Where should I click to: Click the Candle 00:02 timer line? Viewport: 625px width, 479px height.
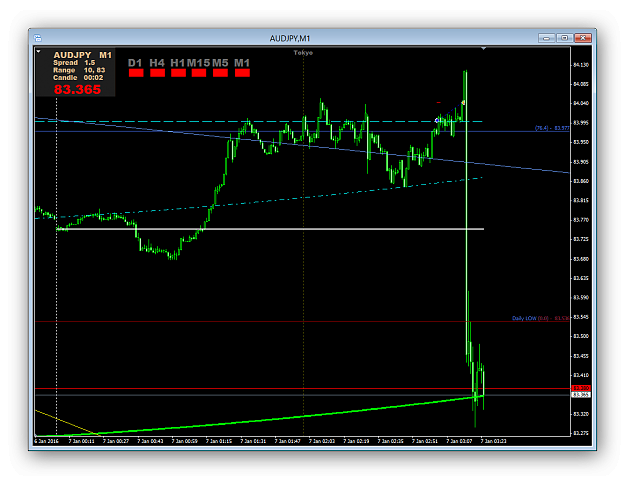[78, 78]
